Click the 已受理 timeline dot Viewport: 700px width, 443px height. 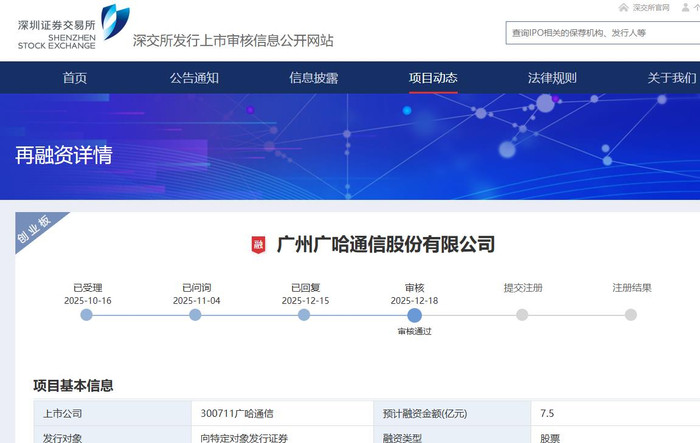coord(86,315)
